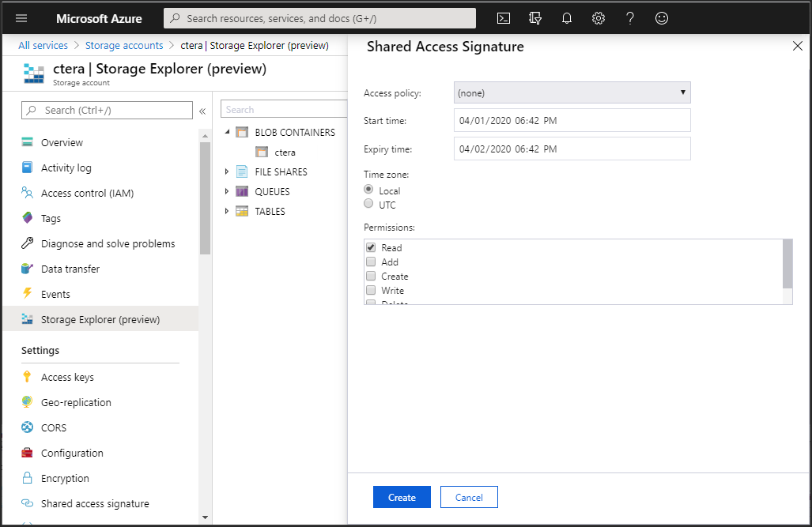Click the permissions list scrollbar

click(x=787, y=264)
